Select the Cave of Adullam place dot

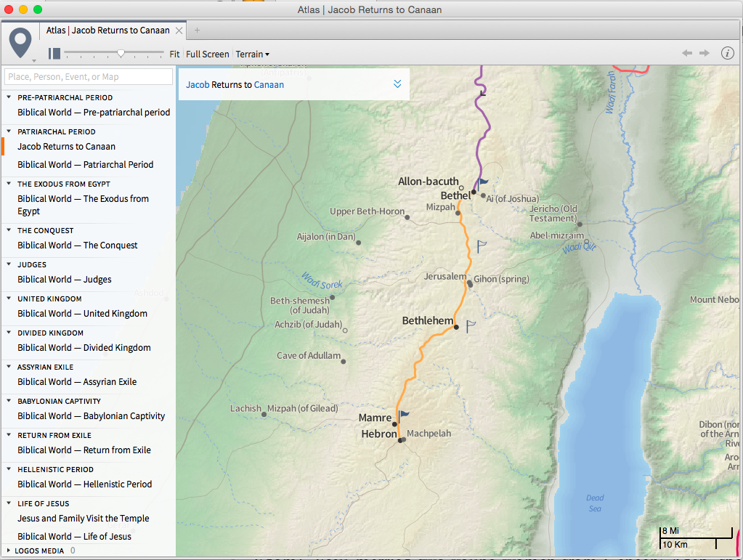(x=343, y=362)
